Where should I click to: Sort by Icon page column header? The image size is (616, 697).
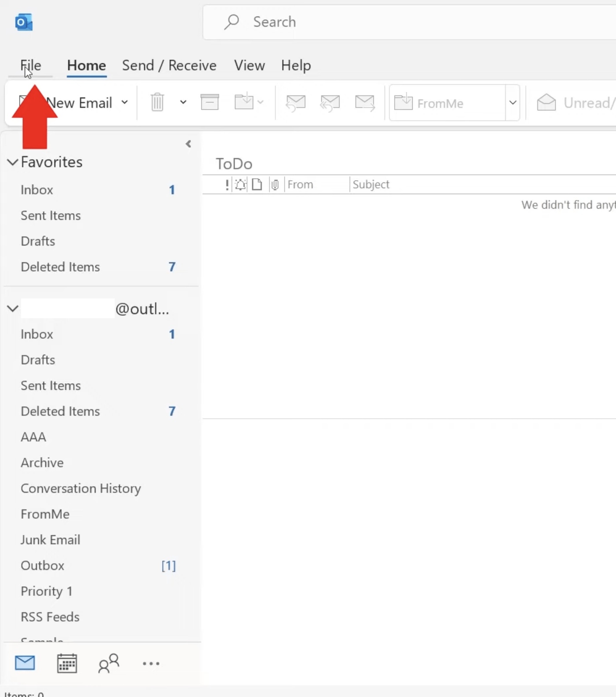[257, 185]
